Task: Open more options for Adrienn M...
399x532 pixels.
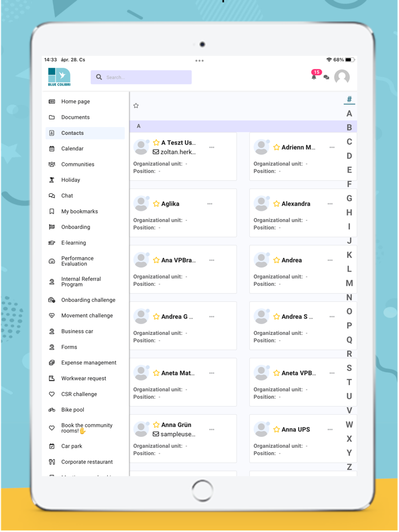Action: (x=332, y=148)
